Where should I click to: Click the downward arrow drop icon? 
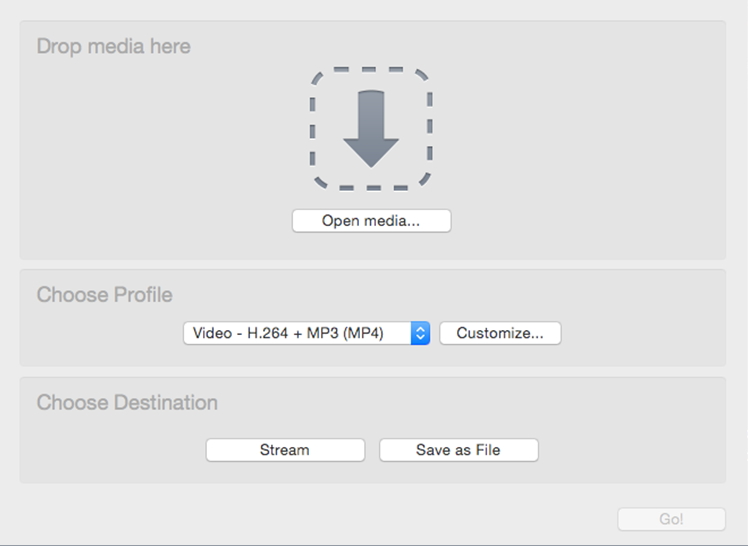pos(371,128)
